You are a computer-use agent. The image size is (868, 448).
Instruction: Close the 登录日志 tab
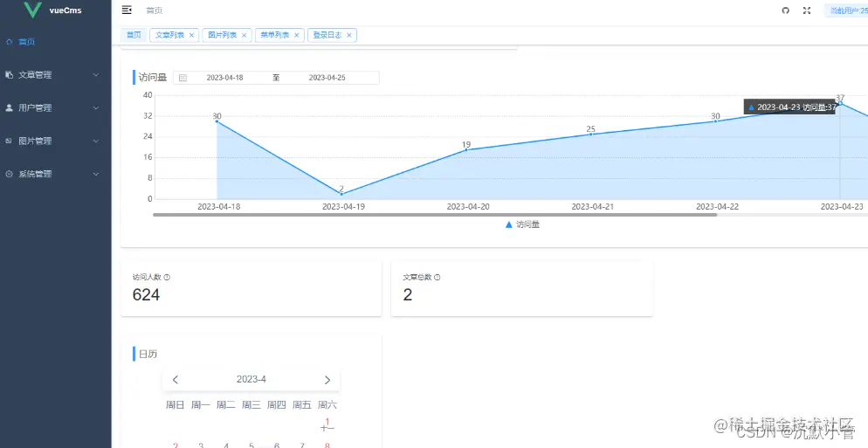[349, 35]
